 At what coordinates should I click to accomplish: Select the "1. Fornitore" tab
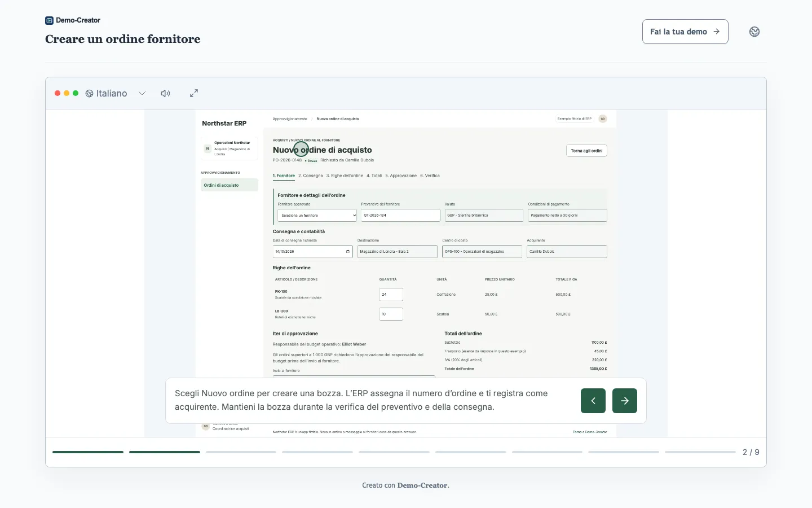pos(284,176)
